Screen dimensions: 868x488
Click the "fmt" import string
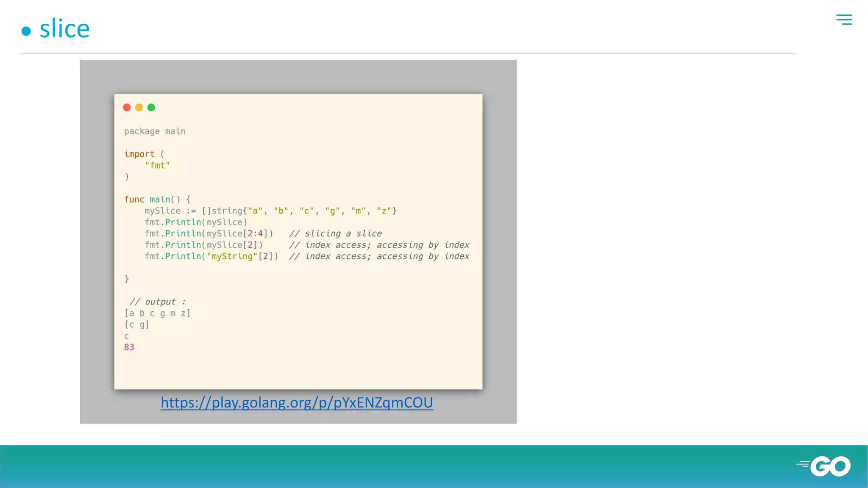coord(157,166)
